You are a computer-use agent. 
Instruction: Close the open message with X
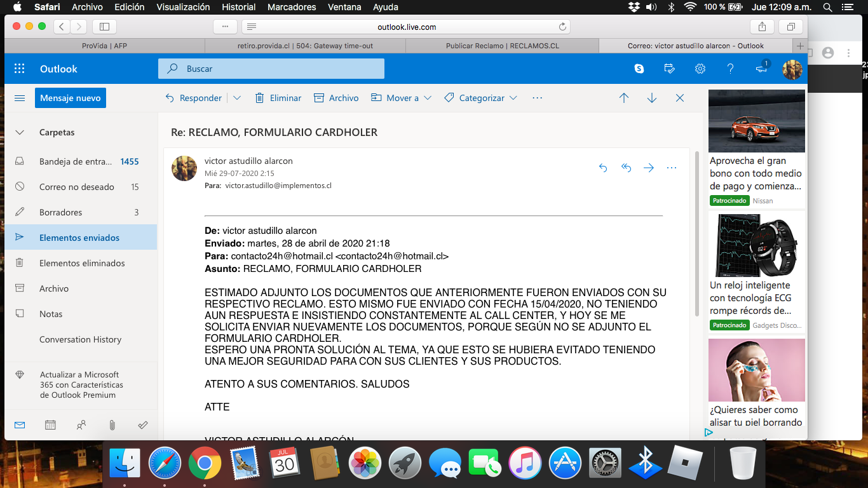tap(680, 98)
